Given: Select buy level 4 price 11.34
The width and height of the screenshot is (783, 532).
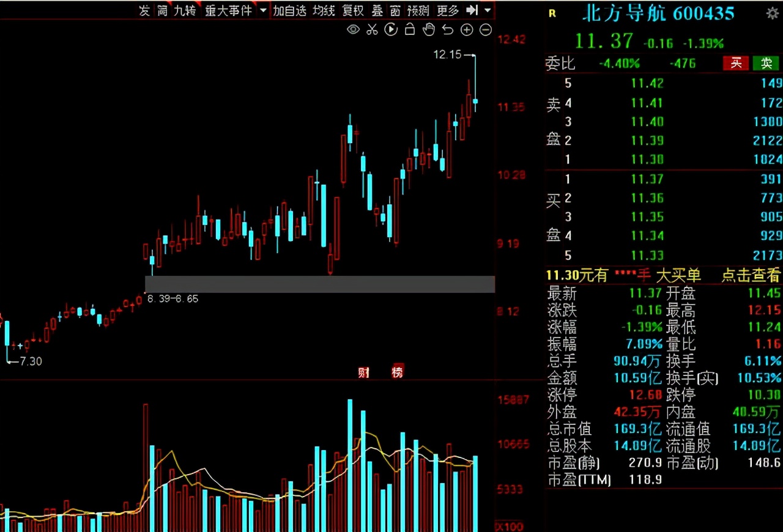Looking at the screenshot, I should point(647,235).
